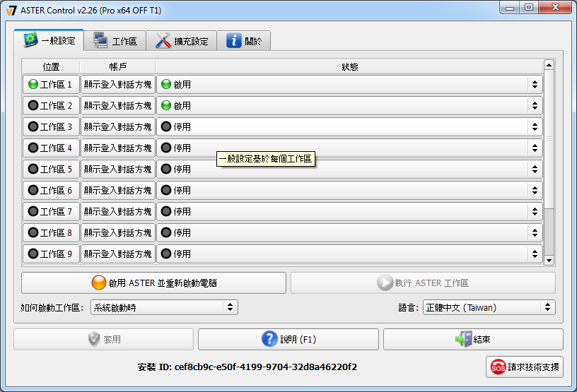Click the 顯示登入對話方塊 account button for 工作區 6
Viewport: 577px width, 392px height.
point(118,191)
